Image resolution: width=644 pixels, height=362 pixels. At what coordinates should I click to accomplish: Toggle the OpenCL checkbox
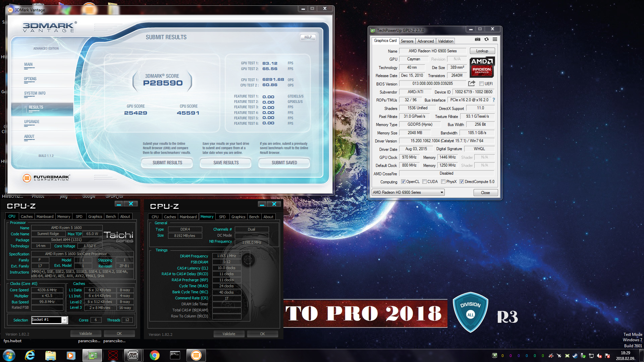pyautogui.click(x=403, y=182)
